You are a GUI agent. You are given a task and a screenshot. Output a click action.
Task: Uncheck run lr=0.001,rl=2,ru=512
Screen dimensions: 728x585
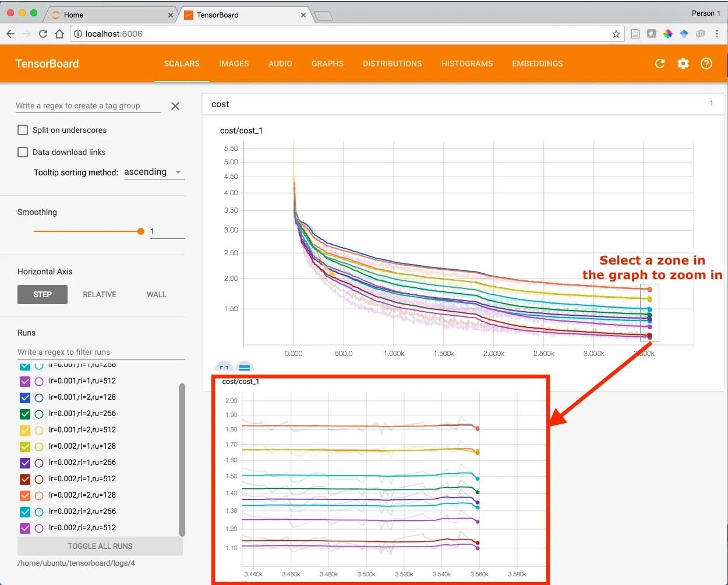[25, 430]
